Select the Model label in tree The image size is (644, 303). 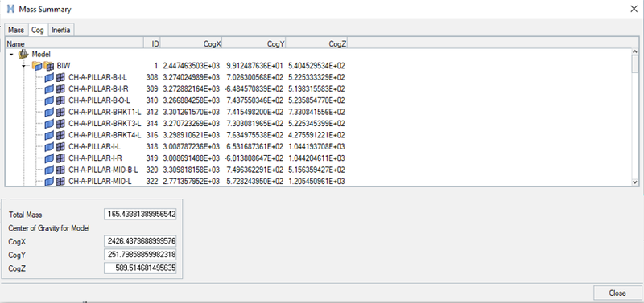tap(41, 54)
